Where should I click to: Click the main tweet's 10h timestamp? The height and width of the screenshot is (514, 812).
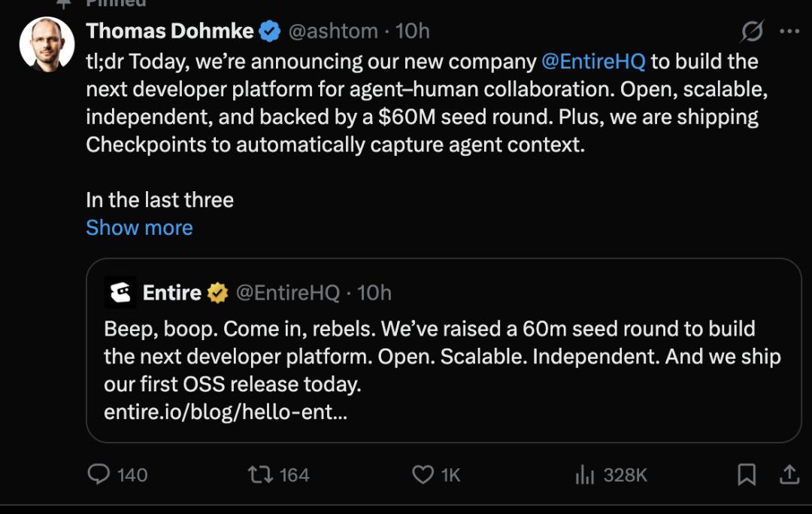pos(413,31)
